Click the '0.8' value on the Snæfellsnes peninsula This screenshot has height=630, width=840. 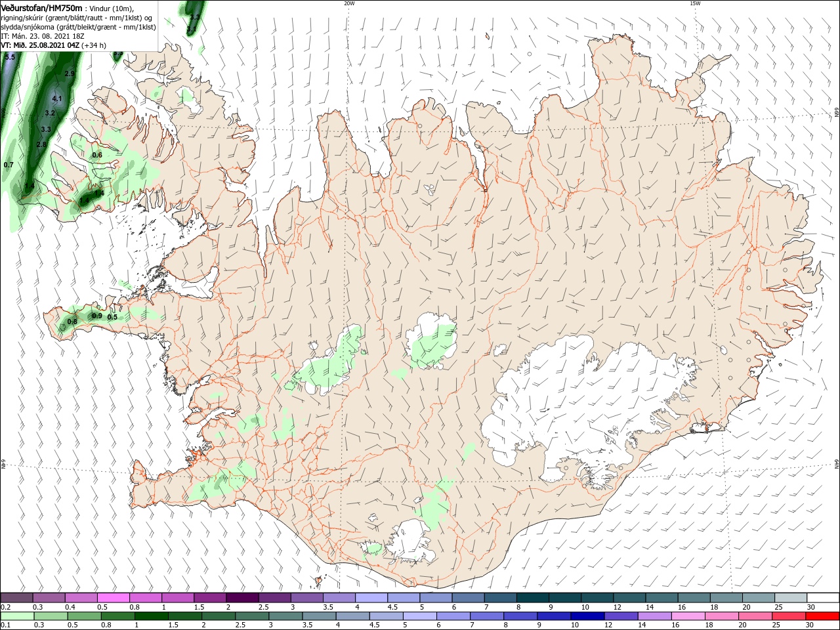pyautogui.click(x=72, y=322)
